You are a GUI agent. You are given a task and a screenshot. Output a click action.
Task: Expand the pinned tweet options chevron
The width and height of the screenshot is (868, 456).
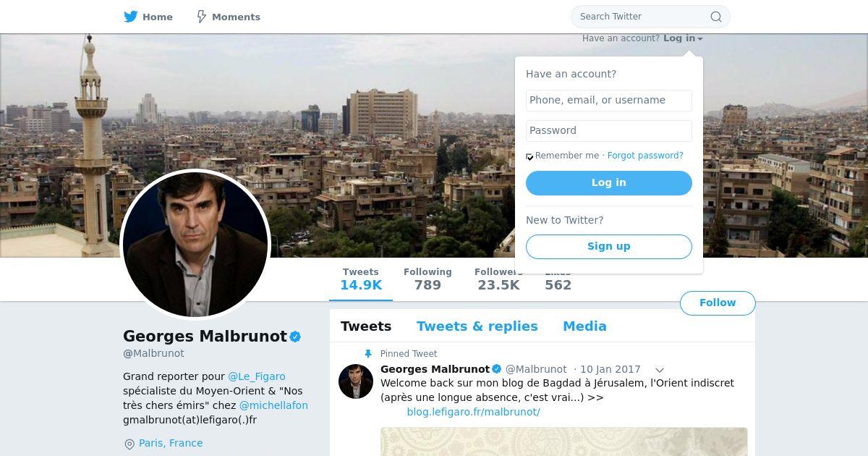[x=660, y=370]
